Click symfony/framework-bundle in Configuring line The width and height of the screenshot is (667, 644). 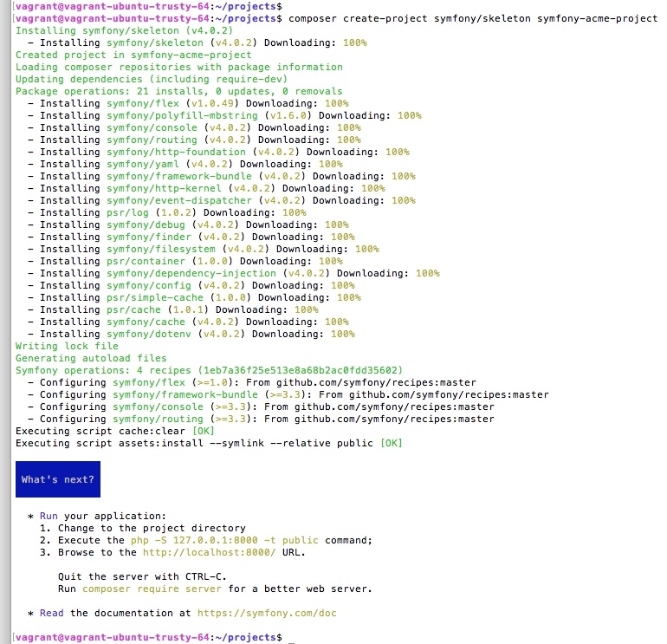185,394
